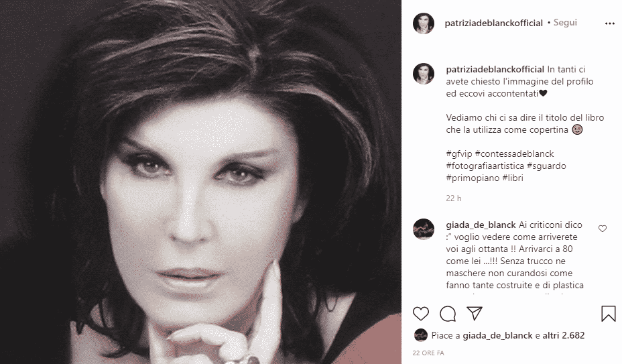Save post with the bookmark icon

[608, 314]
